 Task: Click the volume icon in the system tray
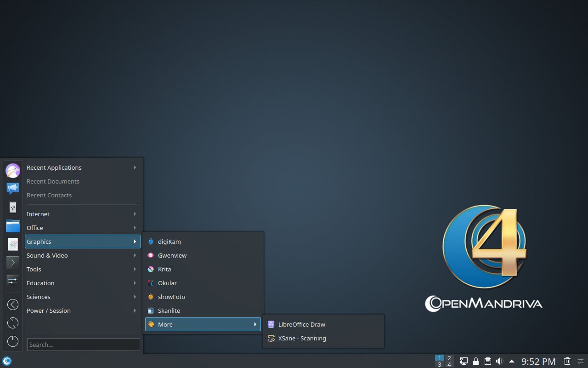coord(499,361)
